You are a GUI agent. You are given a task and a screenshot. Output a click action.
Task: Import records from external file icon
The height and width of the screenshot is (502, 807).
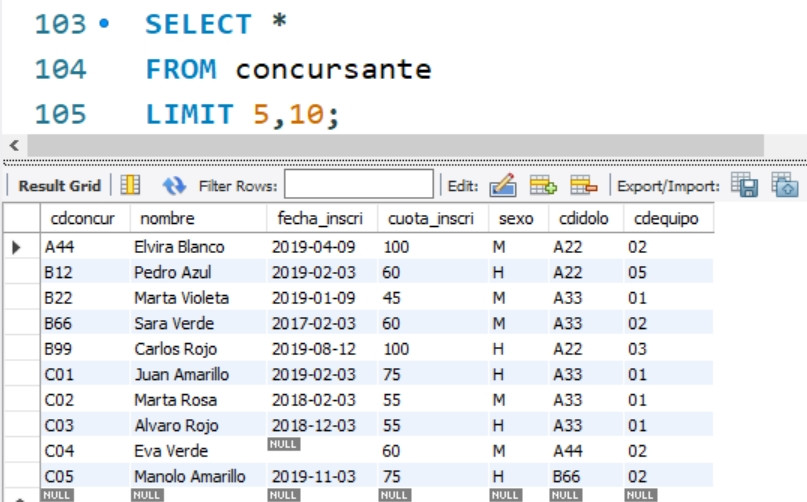(x=784, y=185)
